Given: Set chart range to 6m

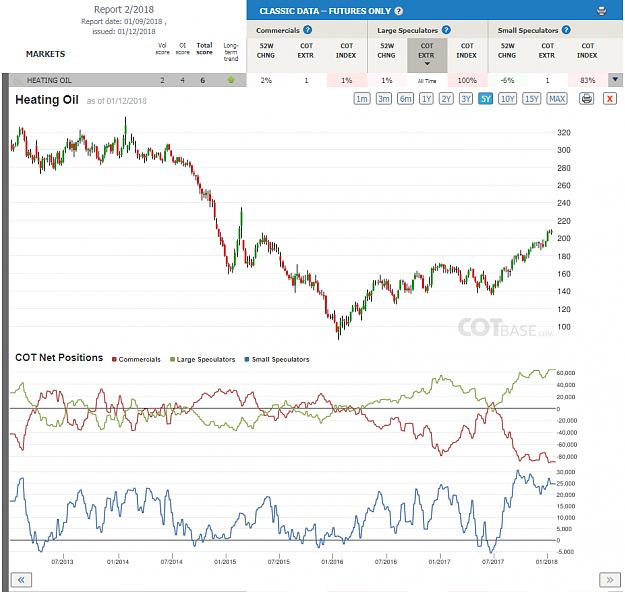Looking at the screenshot, I should 405,98.
